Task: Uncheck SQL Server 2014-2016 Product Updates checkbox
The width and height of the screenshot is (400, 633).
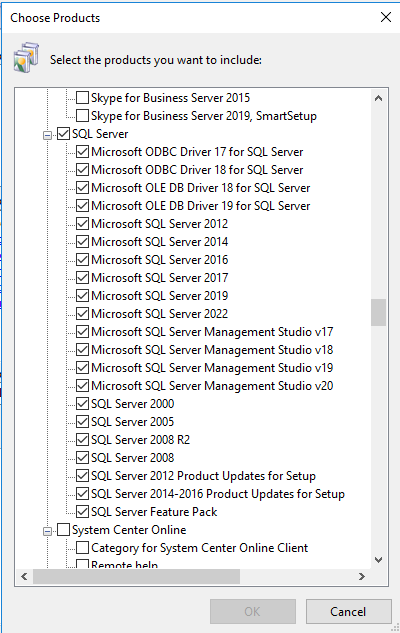Action: coord(82,494)
